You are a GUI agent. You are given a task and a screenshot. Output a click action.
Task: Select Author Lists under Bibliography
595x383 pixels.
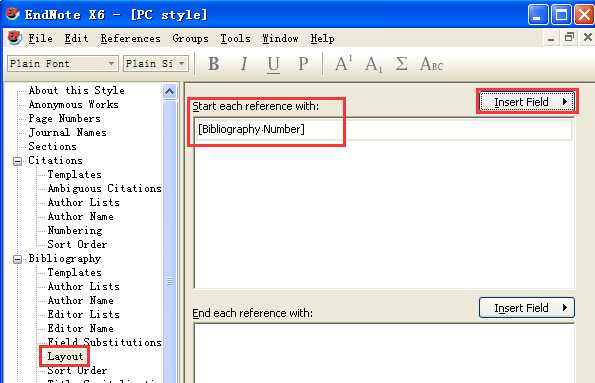coord(83,287)
